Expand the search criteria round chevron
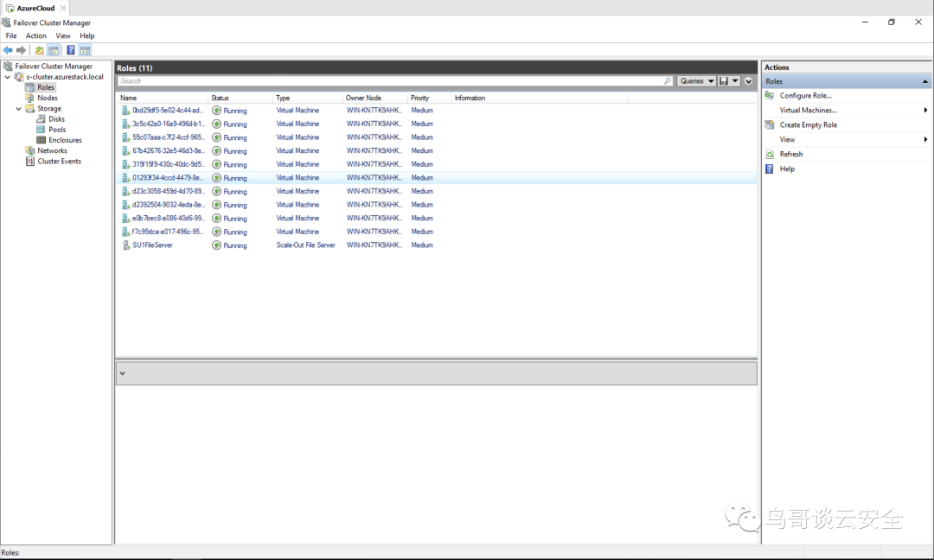The height and width of the screenshot is (560, 934). pos(749,81)
